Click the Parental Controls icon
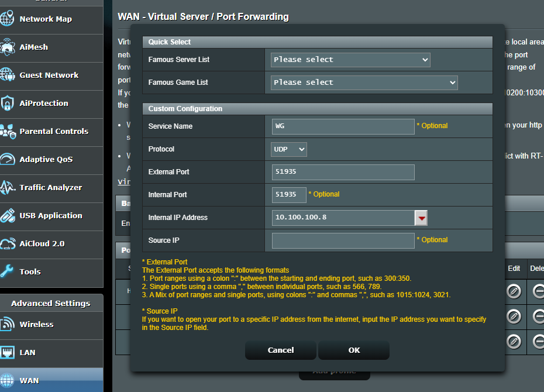 (8, 131)
